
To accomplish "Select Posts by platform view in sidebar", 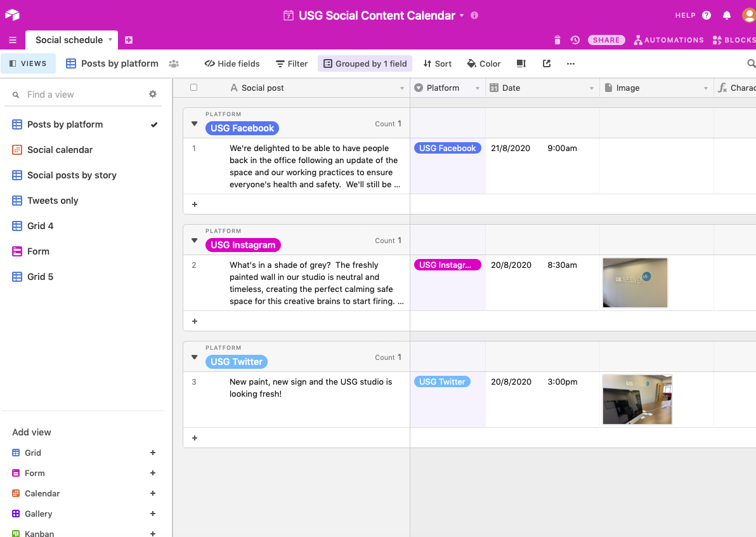I will tap(65, 124).
